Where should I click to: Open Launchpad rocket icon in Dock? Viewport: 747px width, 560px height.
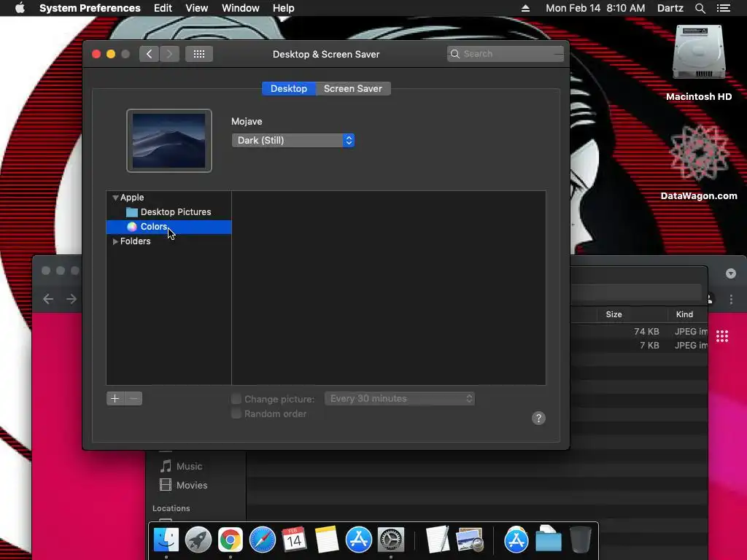click(x=198, y=540)
